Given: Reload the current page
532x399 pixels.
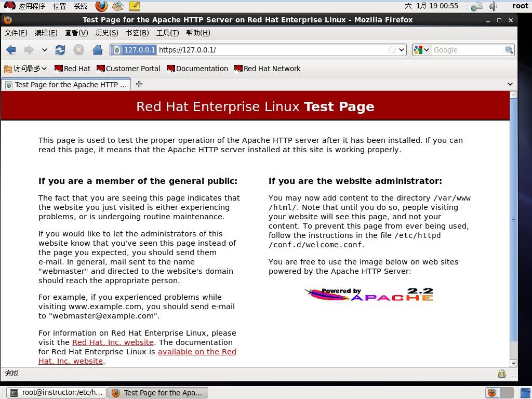Looking at the screenshot, I should [x=60, y=50].
